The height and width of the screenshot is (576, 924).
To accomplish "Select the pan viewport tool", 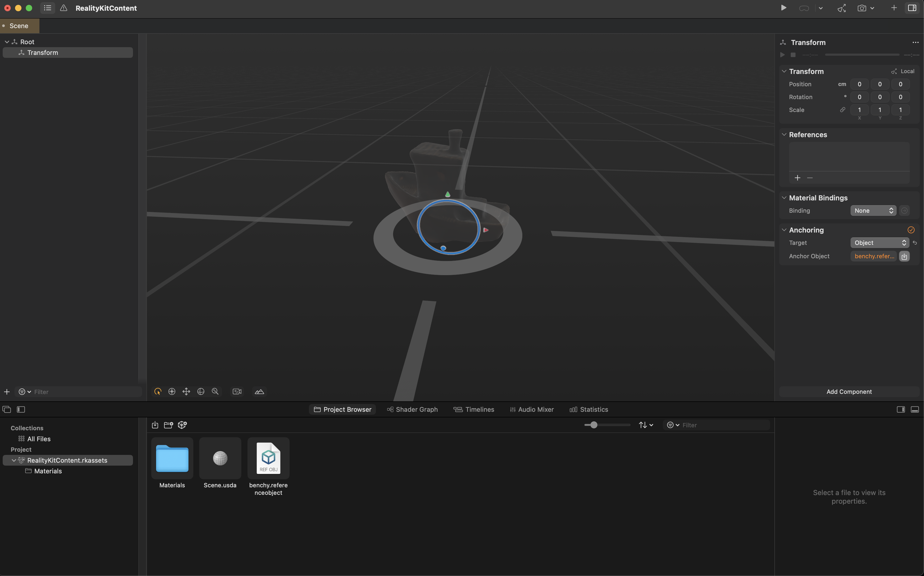I will coord(186,392).
